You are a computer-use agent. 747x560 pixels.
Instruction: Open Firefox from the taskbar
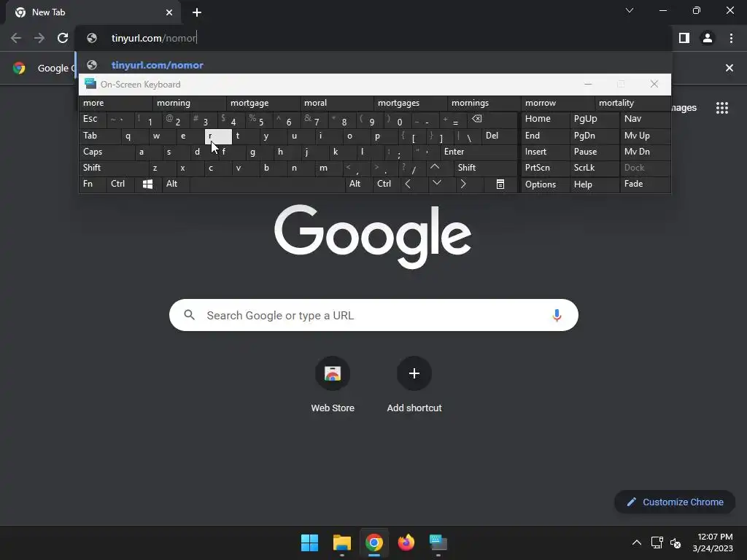(406, 542)
